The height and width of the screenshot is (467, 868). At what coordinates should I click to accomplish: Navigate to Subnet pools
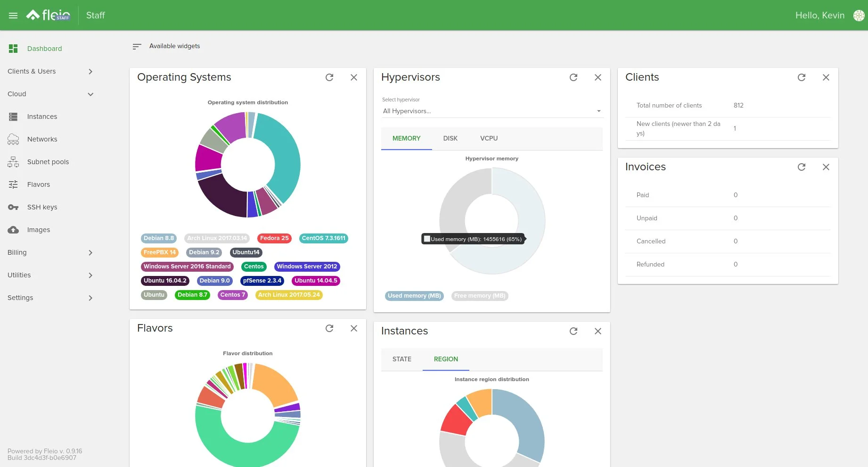[x=48, y=162]
